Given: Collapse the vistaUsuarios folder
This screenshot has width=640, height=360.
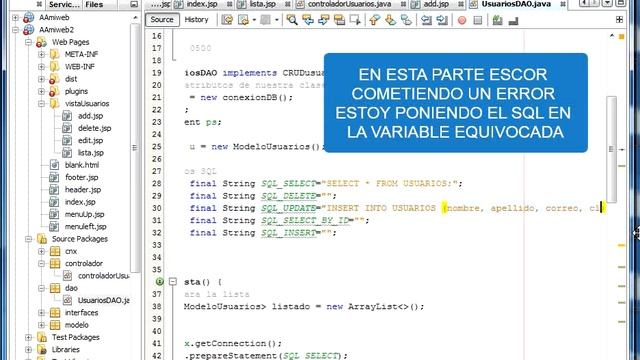Looking at the screenshot, I should click(x=42, y=104).
